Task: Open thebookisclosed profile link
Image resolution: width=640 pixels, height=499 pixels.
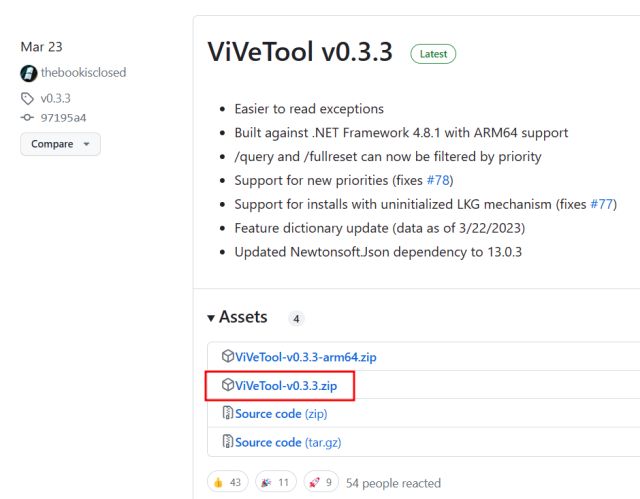Action: 83,73
